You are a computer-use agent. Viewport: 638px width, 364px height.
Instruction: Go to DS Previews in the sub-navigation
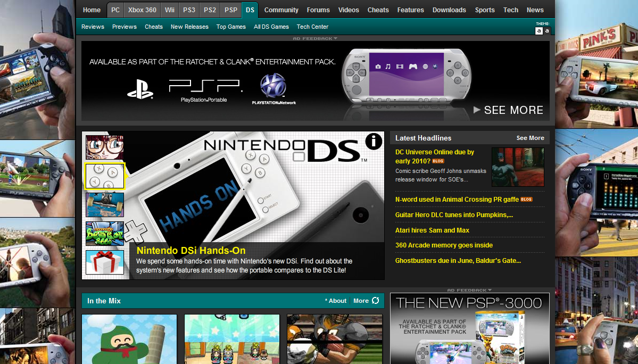(x=125, y=27)
